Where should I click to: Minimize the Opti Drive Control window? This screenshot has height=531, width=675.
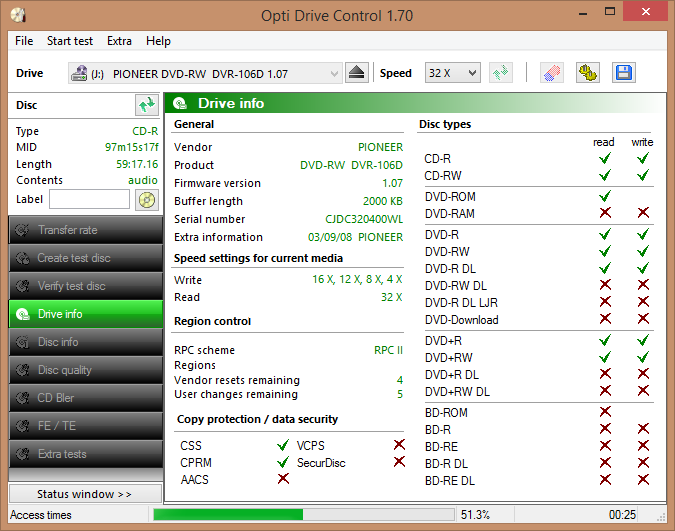pyautogui.click(x=583, y=12)
